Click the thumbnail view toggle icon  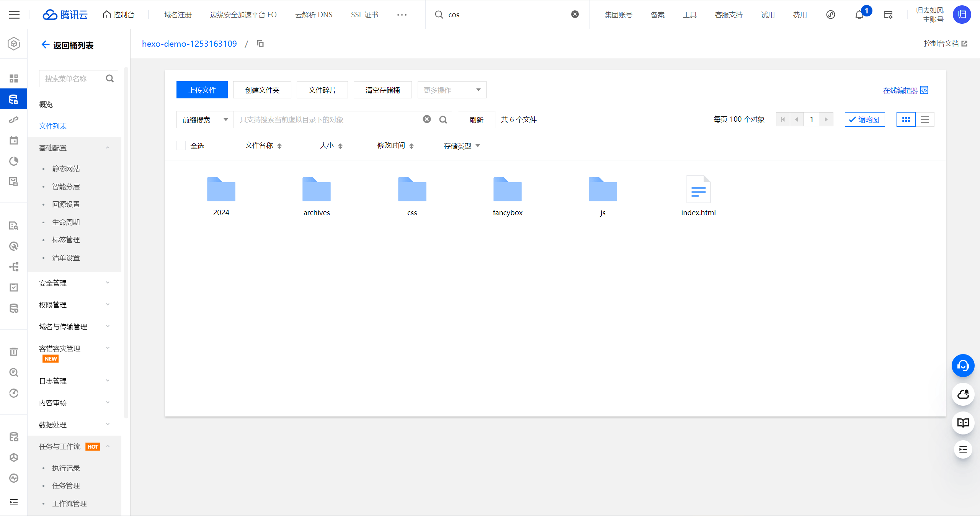(905, 119)
